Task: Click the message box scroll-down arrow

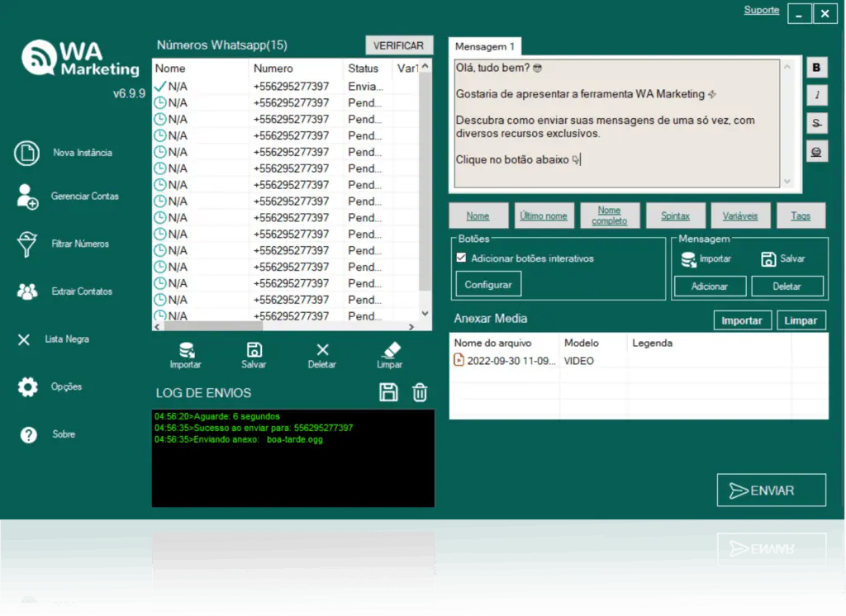Action: coord(787,181)
